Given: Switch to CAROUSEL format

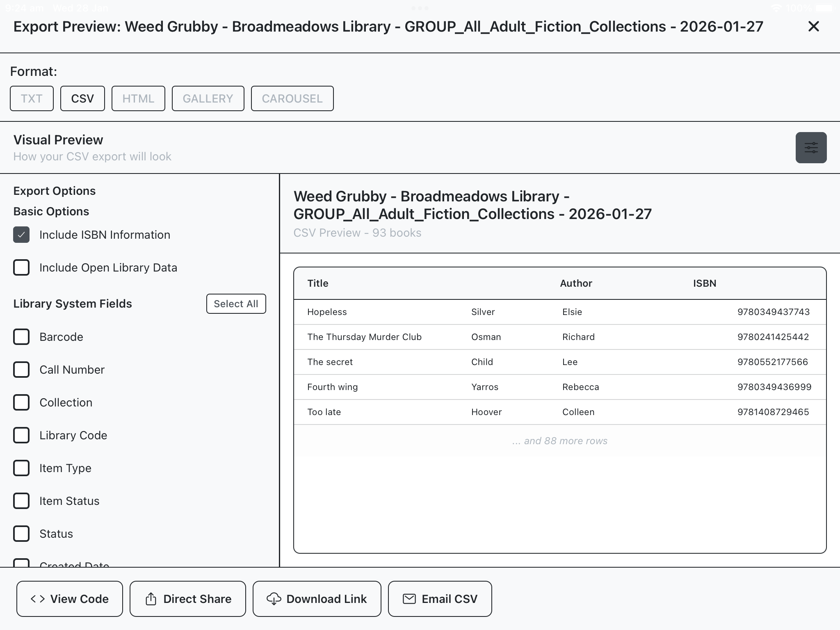Looking at the screenshot, I should (292, 98).
